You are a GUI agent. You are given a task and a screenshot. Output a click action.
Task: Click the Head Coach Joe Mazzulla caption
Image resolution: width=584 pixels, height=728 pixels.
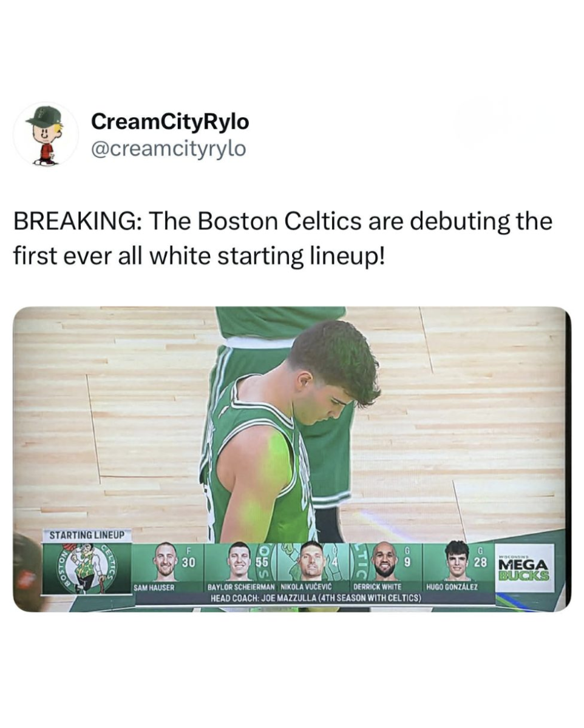(x=316, y=598)
